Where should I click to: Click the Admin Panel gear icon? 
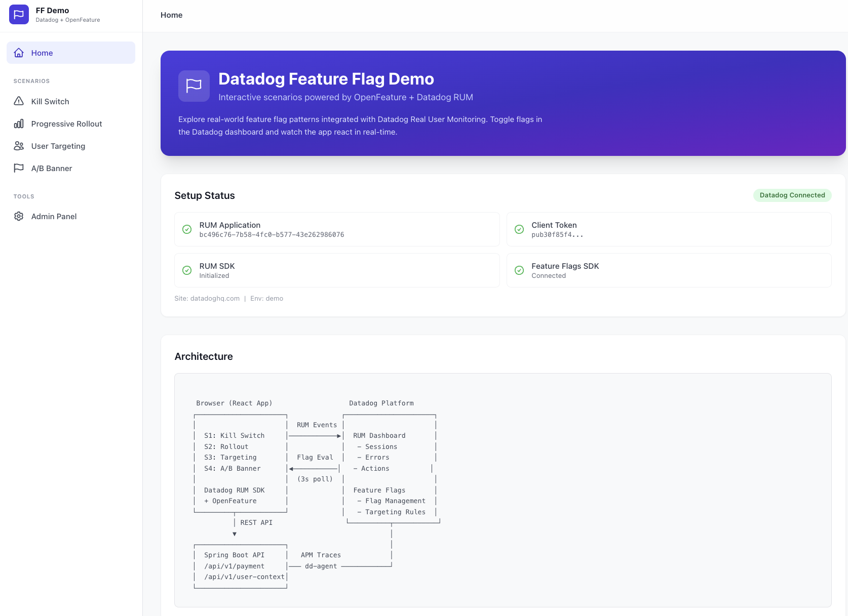[x=19, y=216]
